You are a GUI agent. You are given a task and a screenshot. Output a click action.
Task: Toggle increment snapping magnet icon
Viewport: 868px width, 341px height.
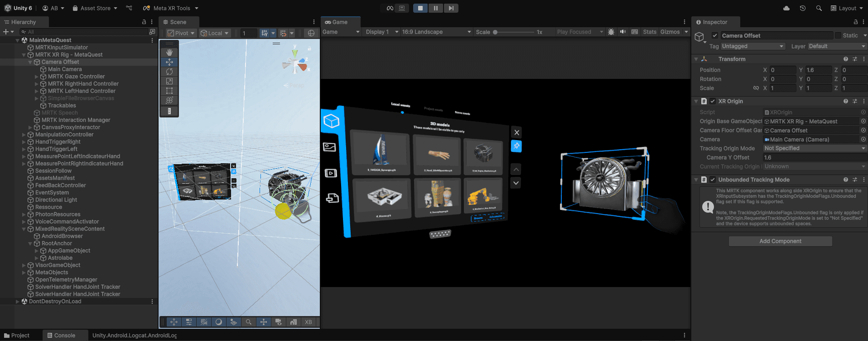click(x=283, y=33)
